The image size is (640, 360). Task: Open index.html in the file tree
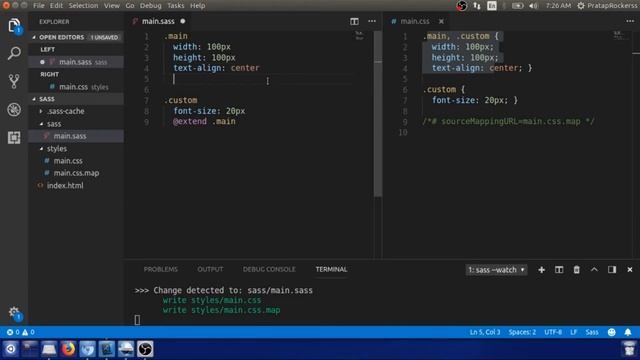pos(65,186)
